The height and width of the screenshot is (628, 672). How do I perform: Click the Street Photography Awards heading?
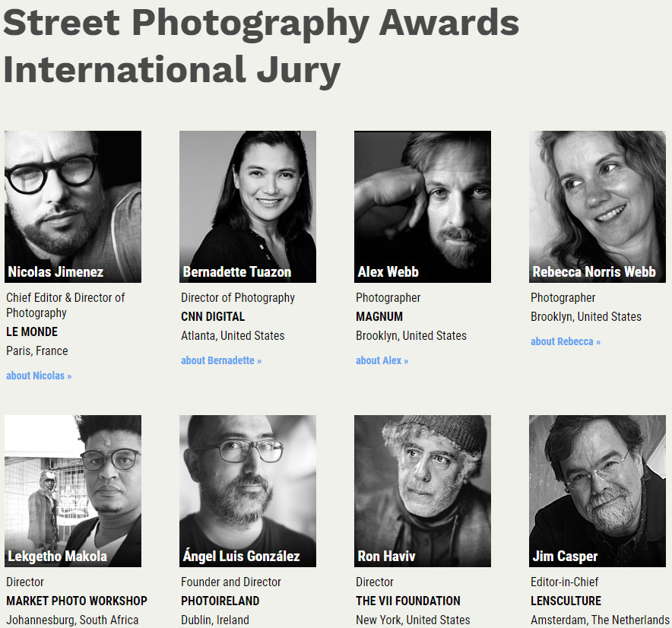[x=261, y=24]
